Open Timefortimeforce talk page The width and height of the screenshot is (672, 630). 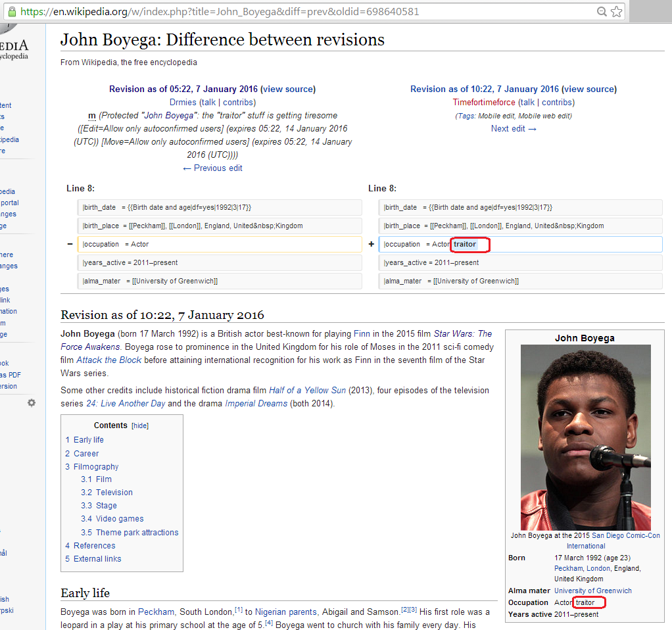[527, 103]
